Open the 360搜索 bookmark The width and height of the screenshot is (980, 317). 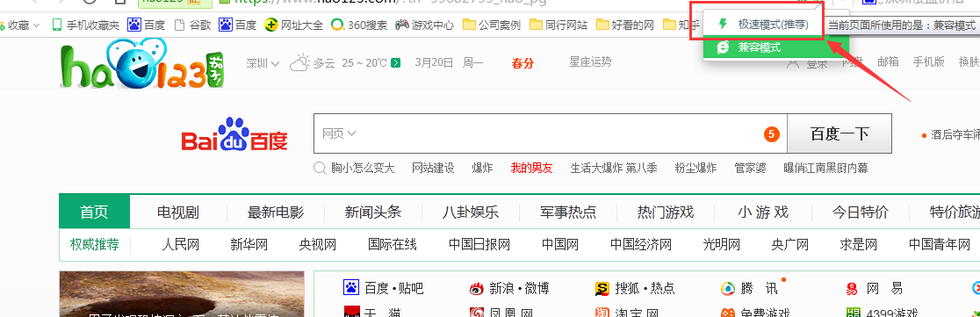pos(359,25)
